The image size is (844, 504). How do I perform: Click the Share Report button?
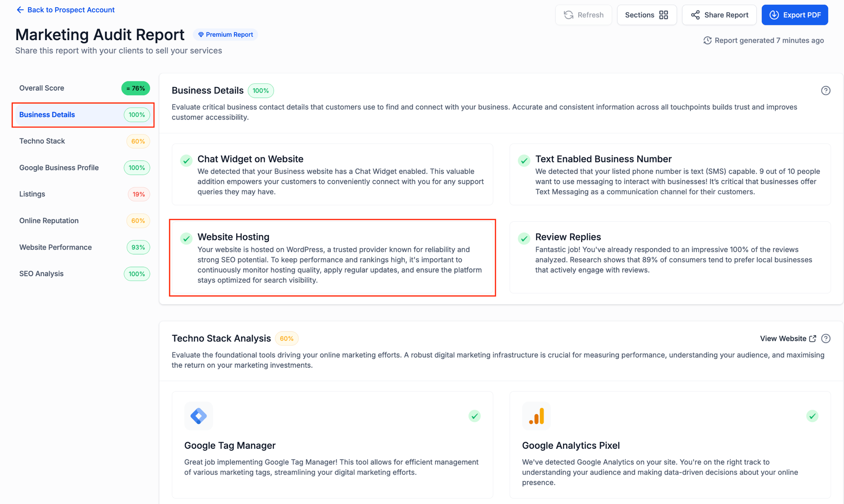719,15
